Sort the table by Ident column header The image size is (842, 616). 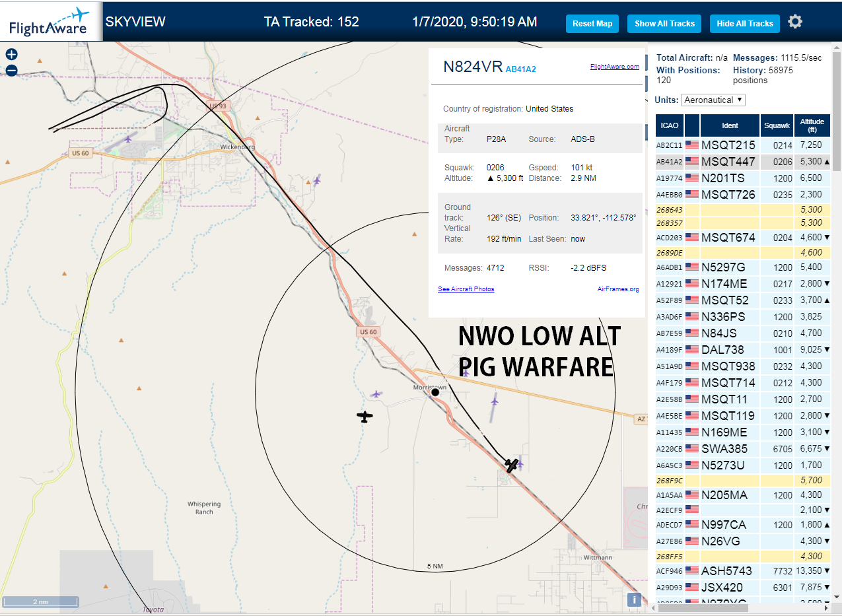point(730,125)
